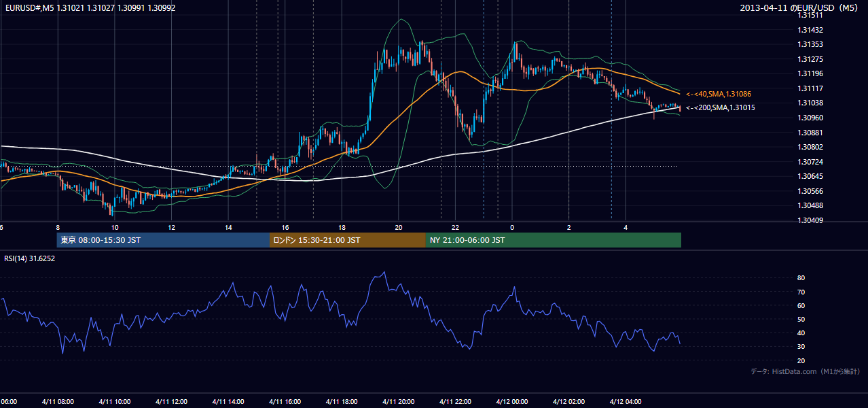Select price level 1.30881 on the axis
Viewport: 868px width, 408px height.
coord(810,133)
